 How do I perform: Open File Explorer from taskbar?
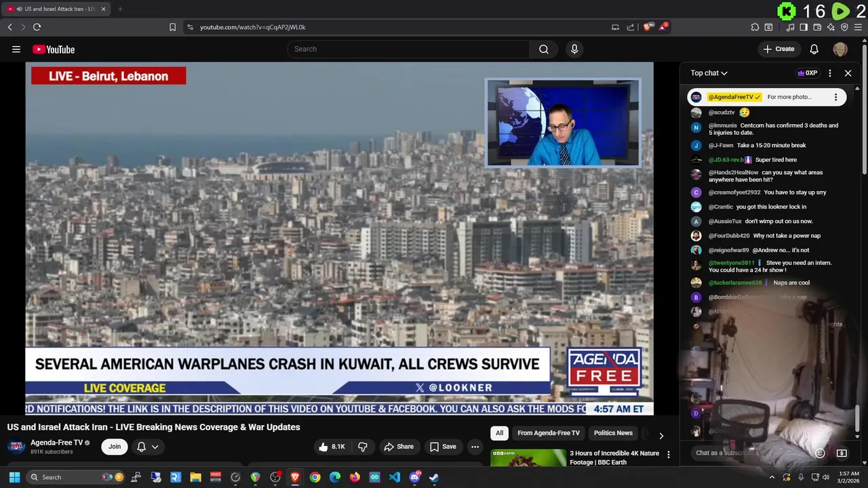[x=195, y=477]
